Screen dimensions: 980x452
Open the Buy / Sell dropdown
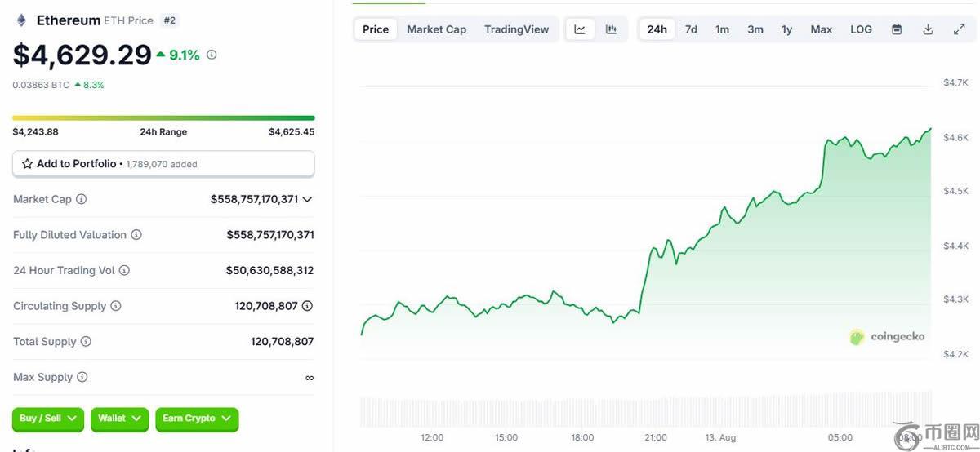(x=48, y=419)
